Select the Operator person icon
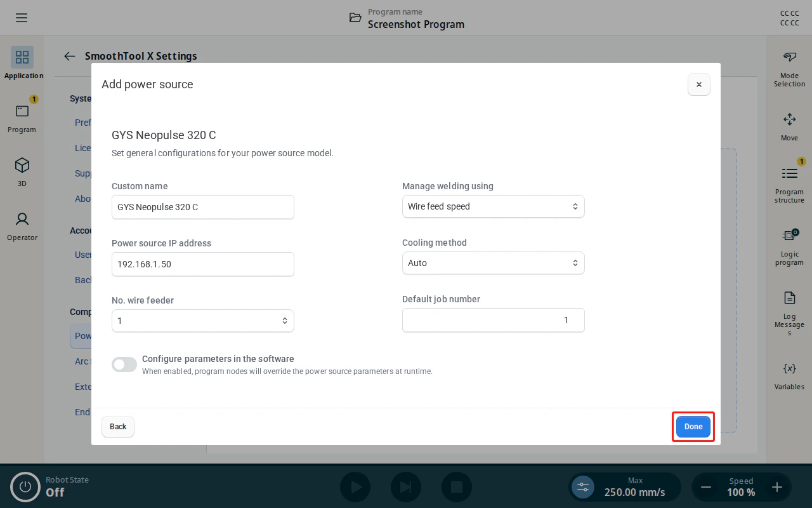Viewport: 812px width, 508px height. (22, 219)
